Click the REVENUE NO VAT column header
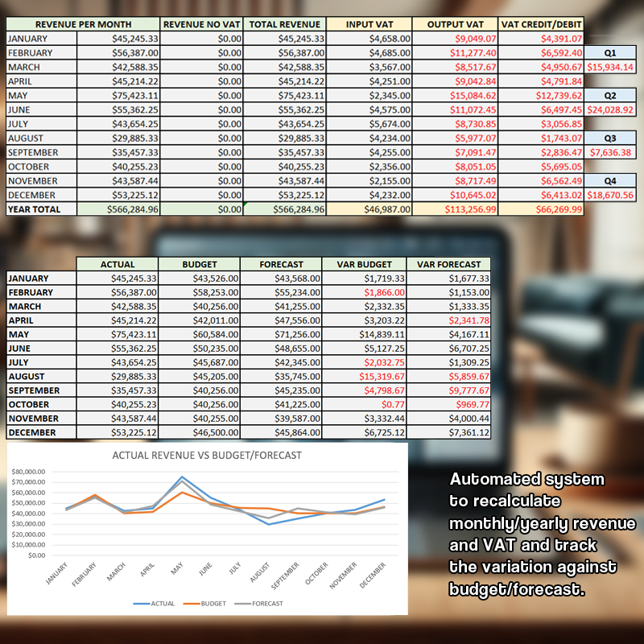644x644 pixels. (201, 24)
